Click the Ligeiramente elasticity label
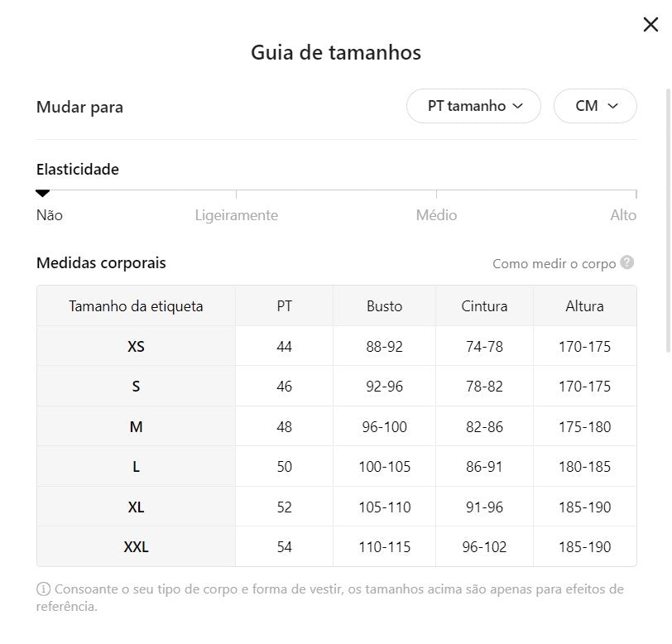The height and width of the screenshot is (644, 672). click(236, 215)
